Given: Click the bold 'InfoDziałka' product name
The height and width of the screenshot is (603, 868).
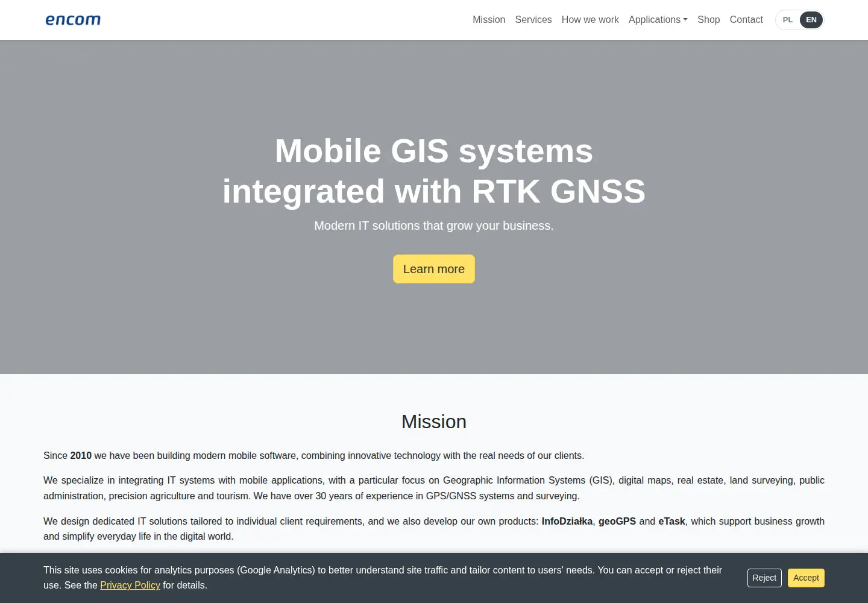Looking at the screenshot, I should pyautogui.click(x=567, y=521).
